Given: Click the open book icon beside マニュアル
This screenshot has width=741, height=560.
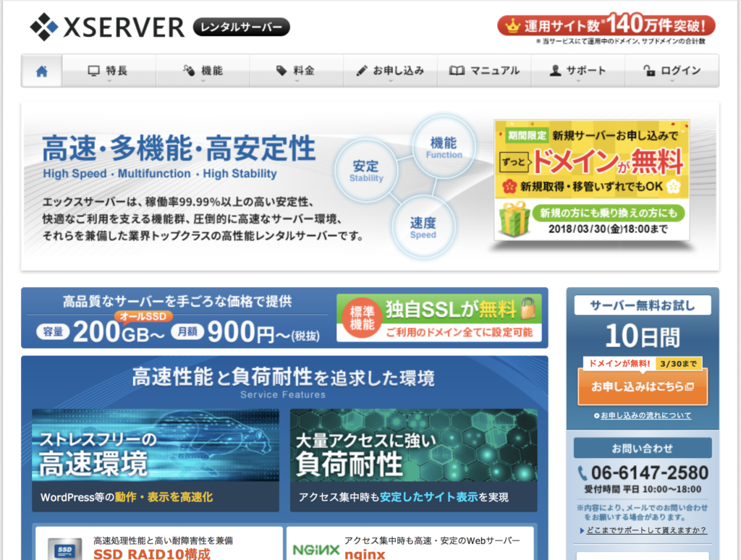Looking at the screenshot, I should point(457,71).
